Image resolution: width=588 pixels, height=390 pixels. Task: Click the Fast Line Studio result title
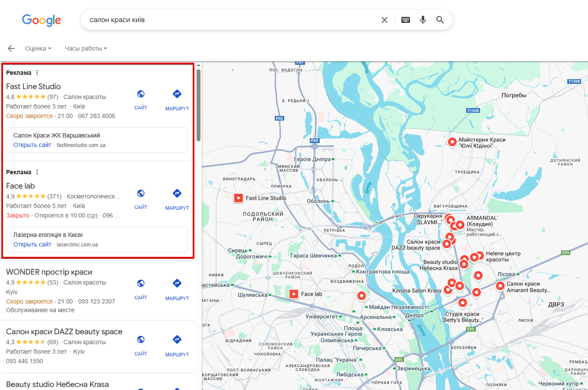pos(33,86)
